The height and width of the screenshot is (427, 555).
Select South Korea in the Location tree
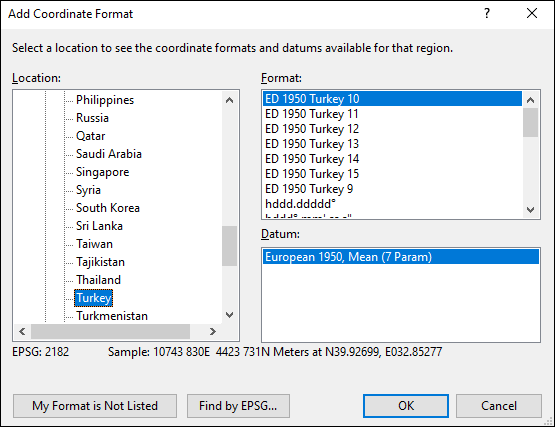click(108, 208)
